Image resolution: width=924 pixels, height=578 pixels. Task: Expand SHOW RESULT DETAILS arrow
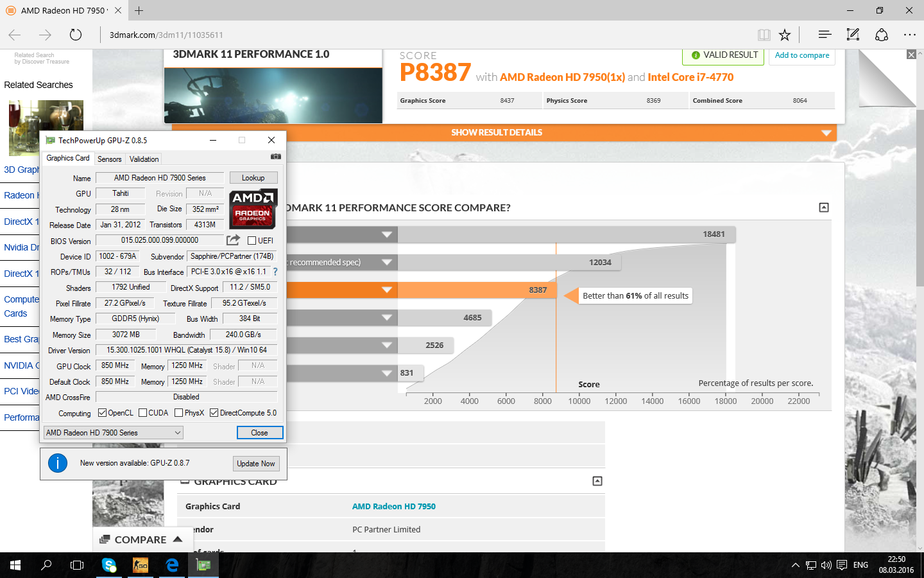(x=826, y=133)
